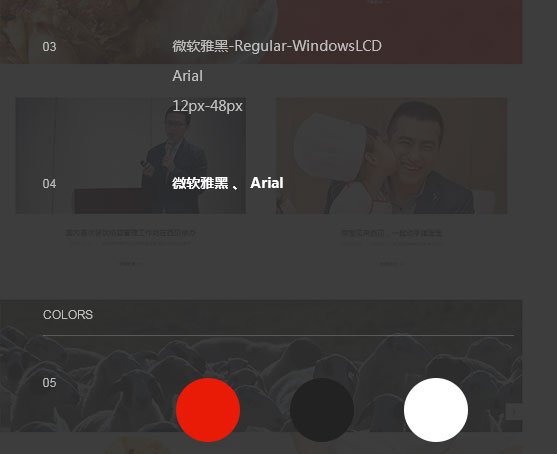Image resolution: width=557 pixels, height=454 pixels.
Task: Click the caption under the speaker photo
Action: [130, 233]
